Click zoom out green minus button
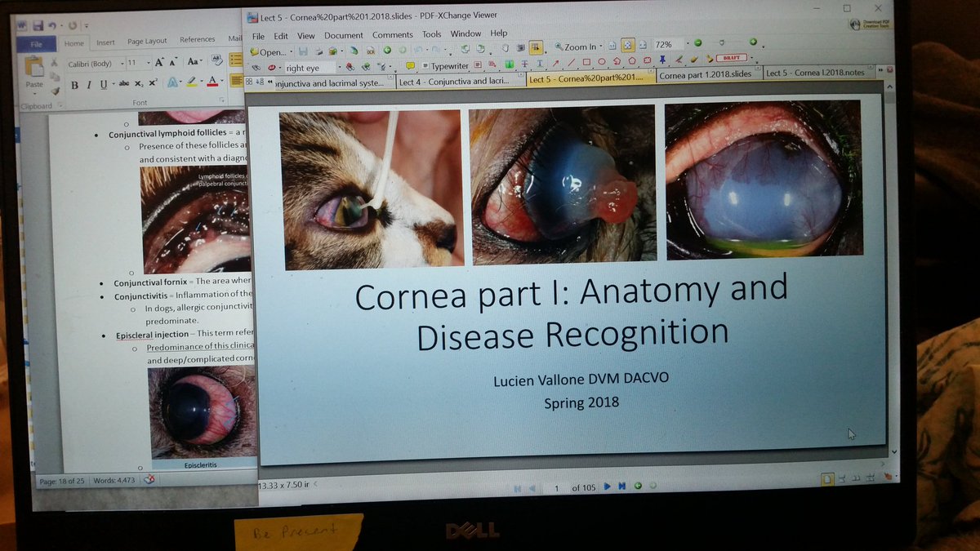 tap(697, 42)
